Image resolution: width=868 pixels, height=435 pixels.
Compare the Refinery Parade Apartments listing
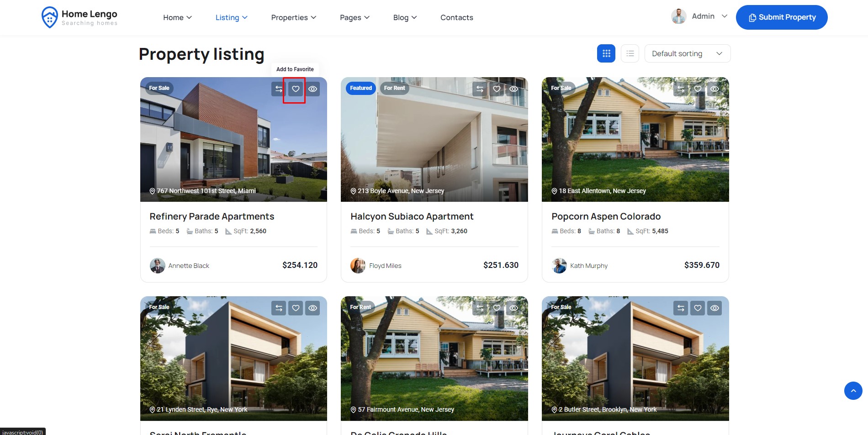pos(279,89)
